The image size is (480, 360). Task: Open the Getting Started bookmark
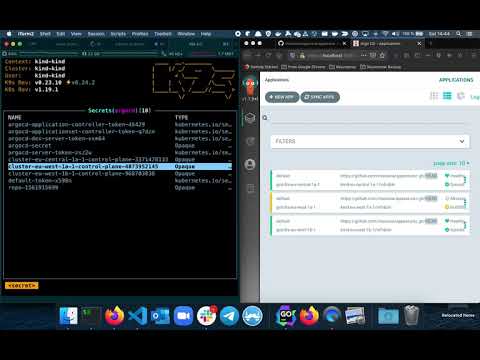[261, 67]
